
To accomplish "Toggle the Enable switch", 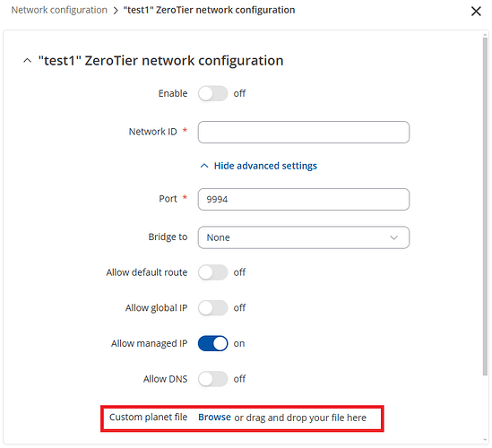I will [x=212, y=93].
